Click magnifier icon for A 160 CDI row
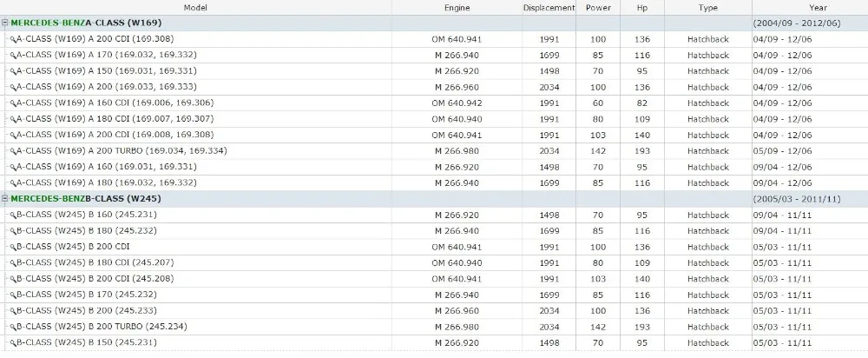The height and width of the screenshot is (358, 868). click(13, 103)
